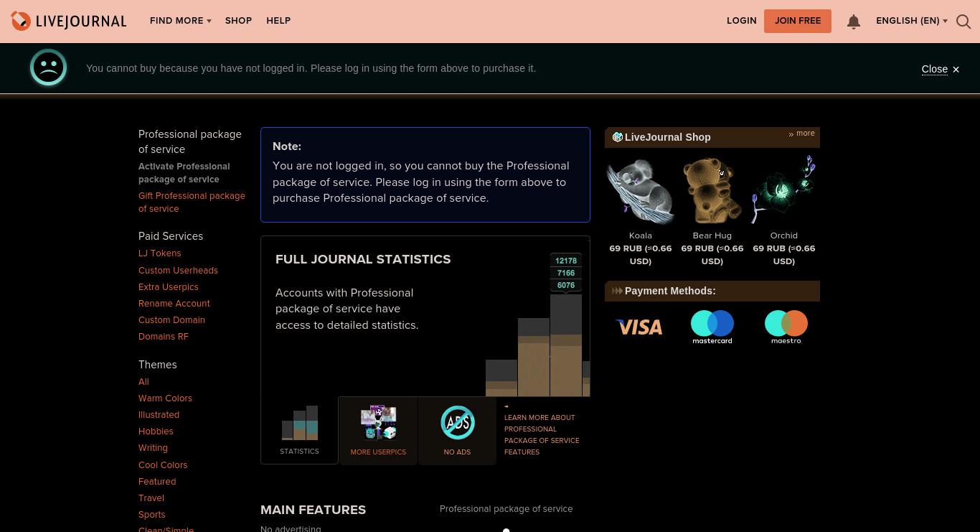Select the Warm Colors theme category
Screen dimensions: 980x532
pos(165,398)
